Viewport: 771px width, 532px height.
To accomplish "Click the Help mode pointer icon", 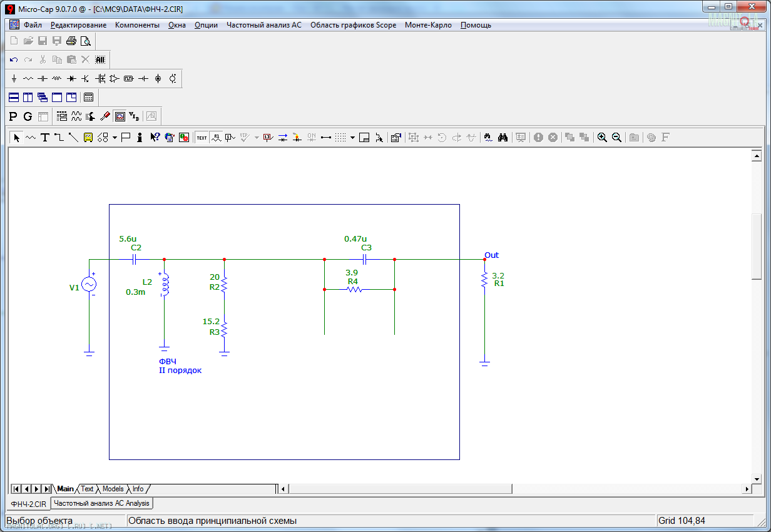I will pos(155,138).
